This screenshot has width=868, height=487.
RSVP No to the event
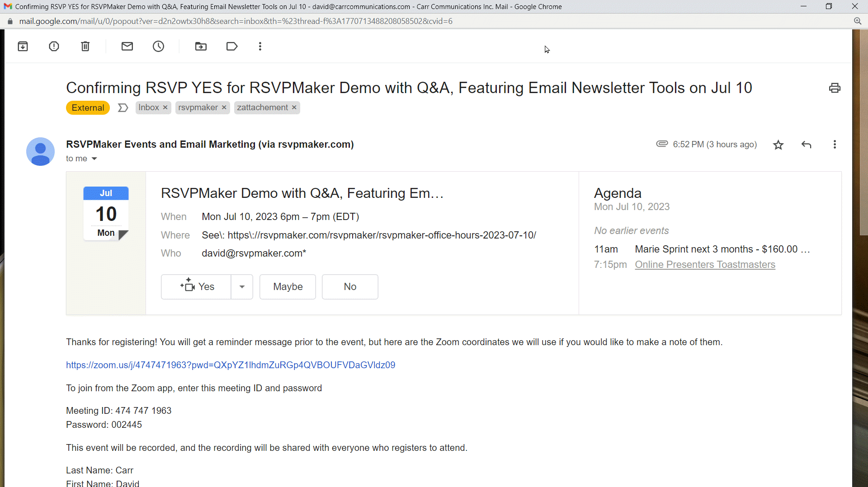(x=350, y=286)
